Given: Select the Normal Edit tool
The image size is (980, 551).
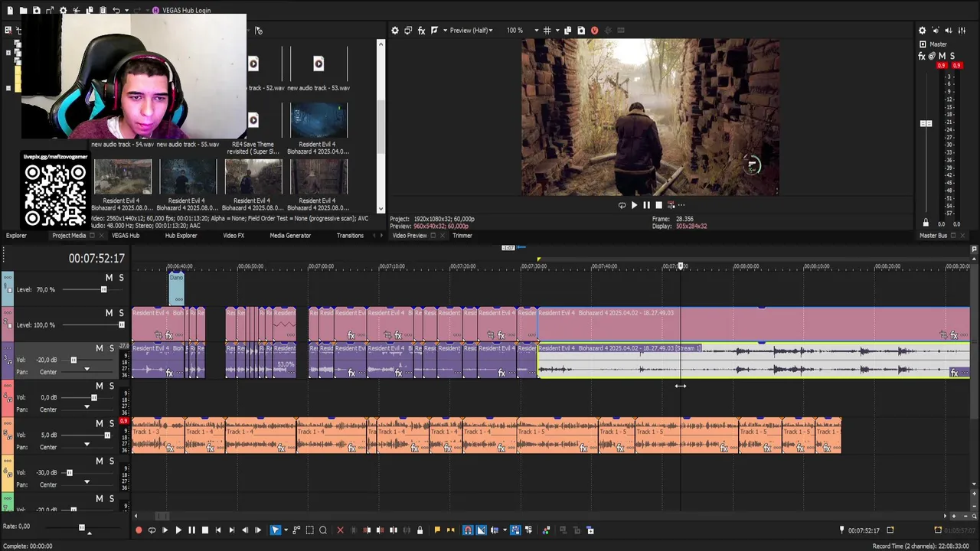Looking at the screenshot, I should (x=276, y=530).
